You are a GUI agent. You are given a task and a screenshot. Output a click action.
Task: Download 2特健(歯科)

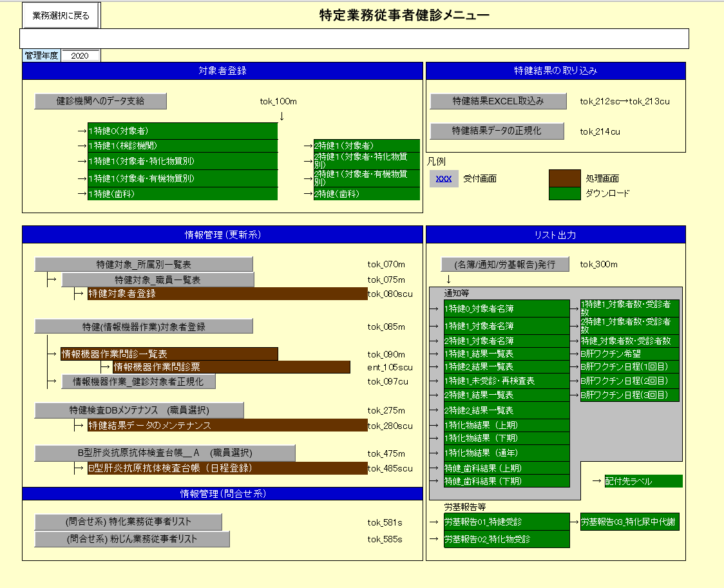click(367, 194)
